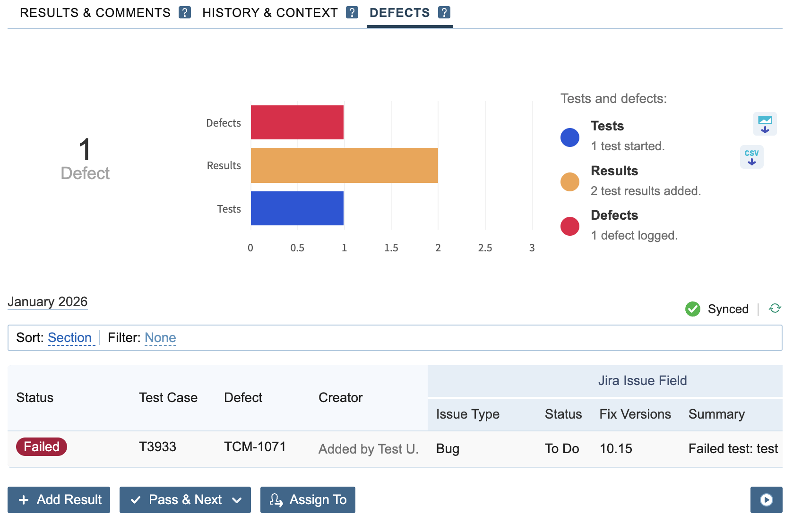
Task: Click the play button at bottom right
Action: (x=766, y=500)
